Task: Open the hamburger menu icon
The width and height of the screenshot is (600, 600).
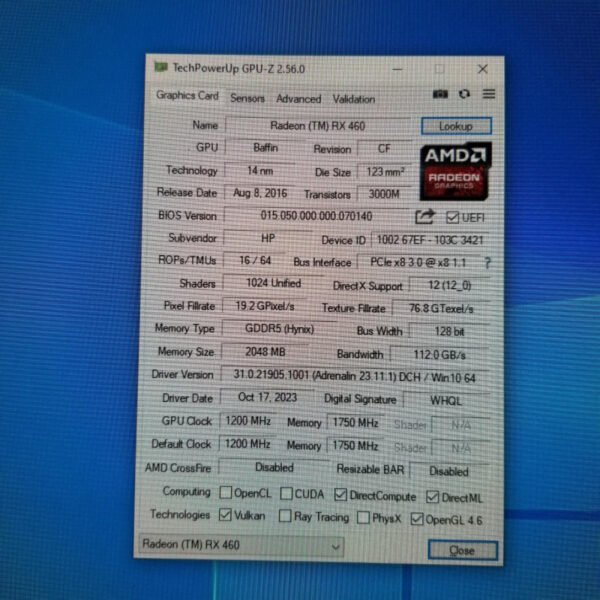Action: pyautogui.click(x=488, y=94)
